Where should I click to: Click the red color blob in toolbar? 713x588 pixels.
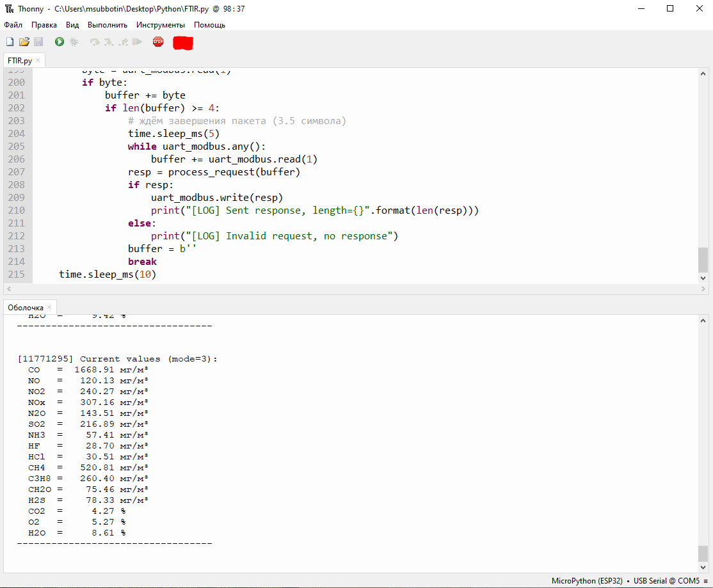183,43
